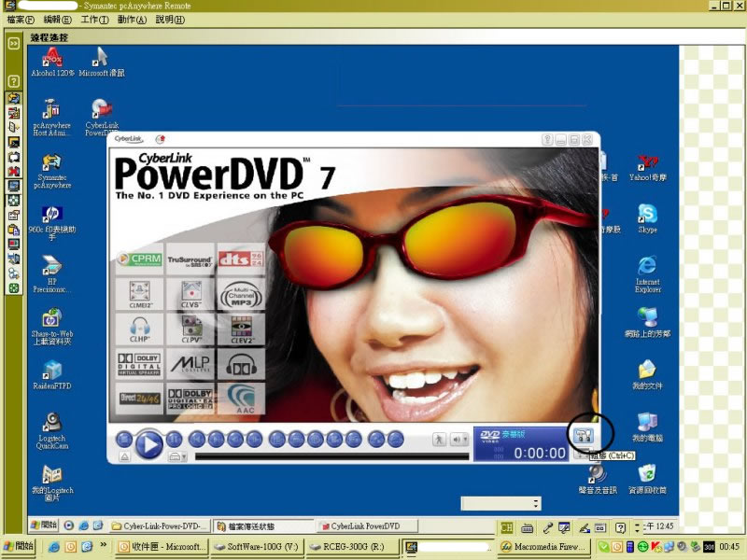Open the 工作(T) menu
Screen dimensions: 747x560
[95, 20]
